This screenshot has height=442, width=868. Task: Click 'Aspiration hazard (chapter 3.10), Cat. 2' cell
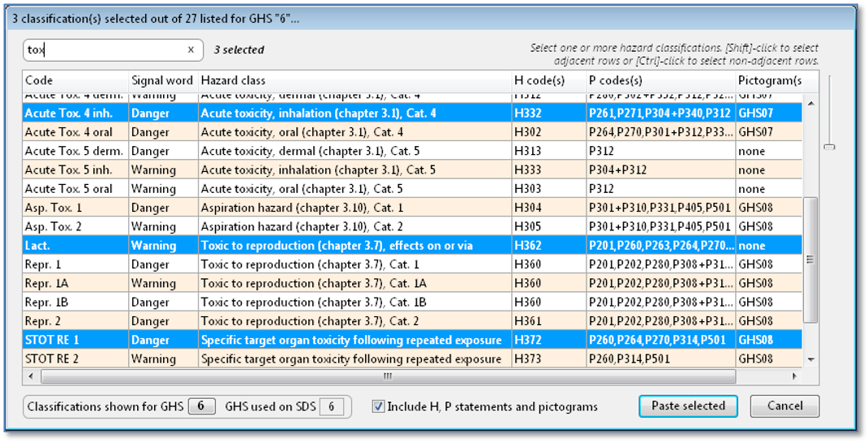click(x=355, y=227)
